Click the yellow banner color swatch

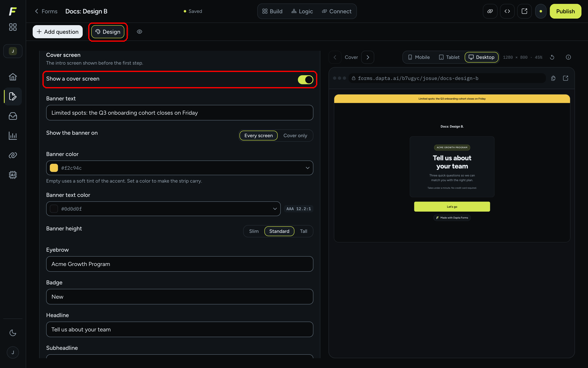(54, 168)
